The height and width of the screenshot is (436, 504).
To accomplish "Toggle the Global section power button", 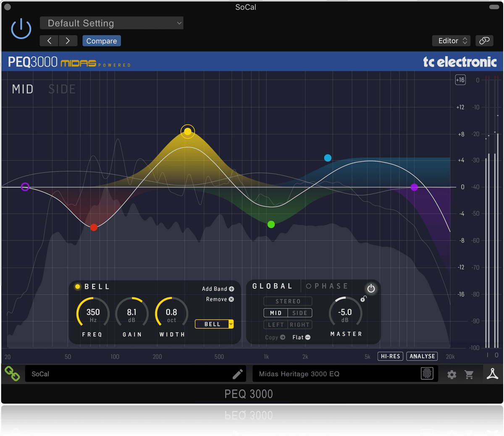I will [x=371, y=289].
